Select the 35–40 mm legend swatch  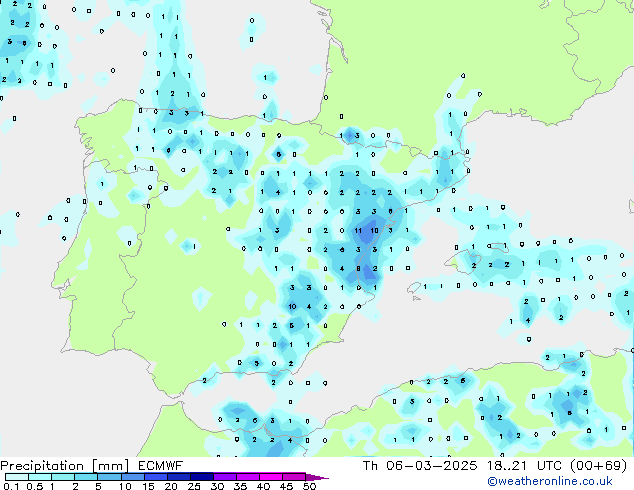coord(248,477)
